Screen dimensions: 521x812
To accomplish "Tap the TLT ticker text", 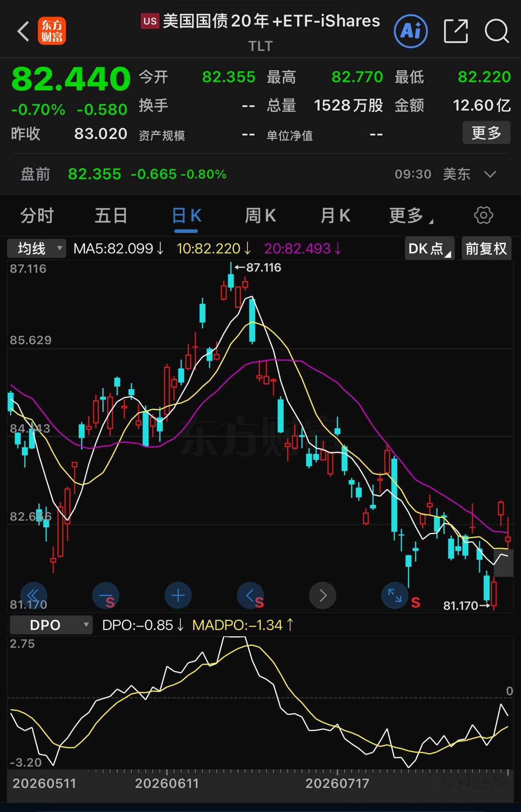I will [x=260, y=46].
